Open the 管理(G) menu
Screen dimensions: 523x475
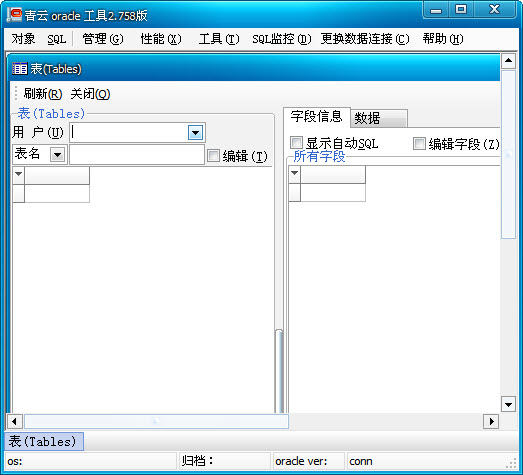tap(102, 39)
